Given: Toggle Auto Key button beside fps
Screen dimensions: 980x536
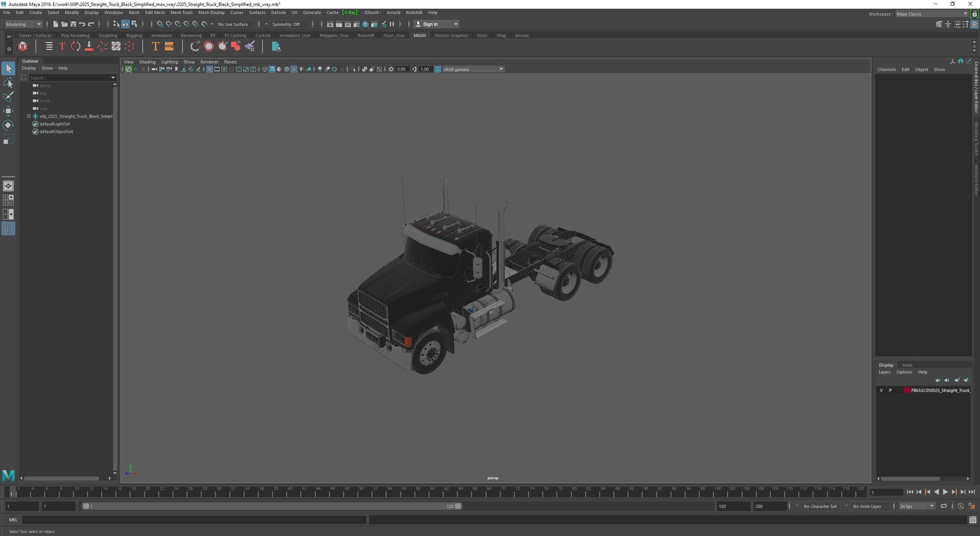Looking at the screenshot, I should click(961, 506).
